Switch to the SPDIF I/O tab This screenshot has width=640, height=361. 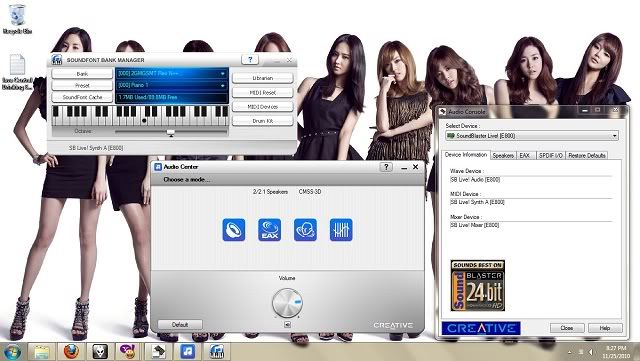tap(550, 156)
